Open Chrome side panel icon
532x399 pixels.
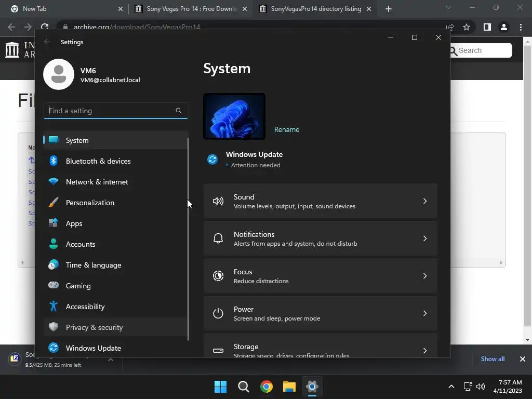pyautogui.click(x=487, y=27)
